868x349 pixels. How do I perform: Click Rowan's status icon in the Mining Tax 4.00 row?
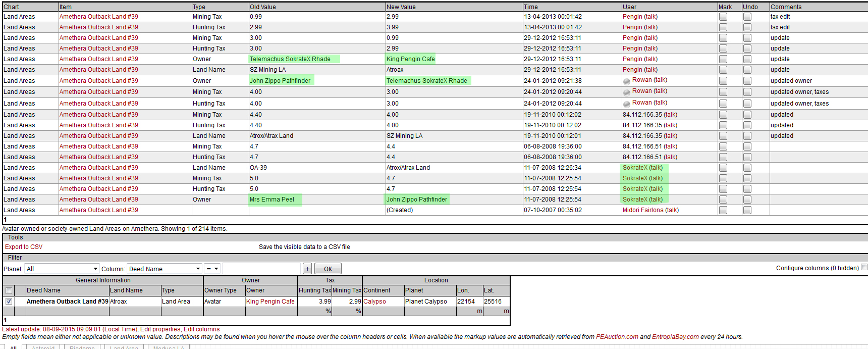(x=626, y=92)
